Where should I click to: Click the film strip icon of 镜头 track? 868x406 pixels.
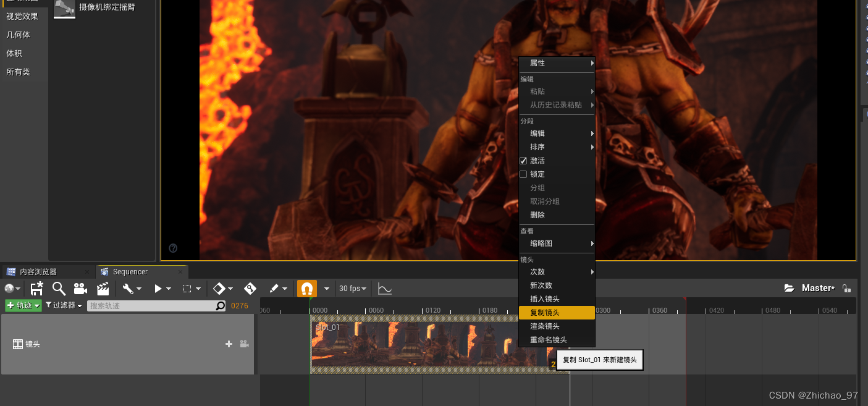pos(18,344)
